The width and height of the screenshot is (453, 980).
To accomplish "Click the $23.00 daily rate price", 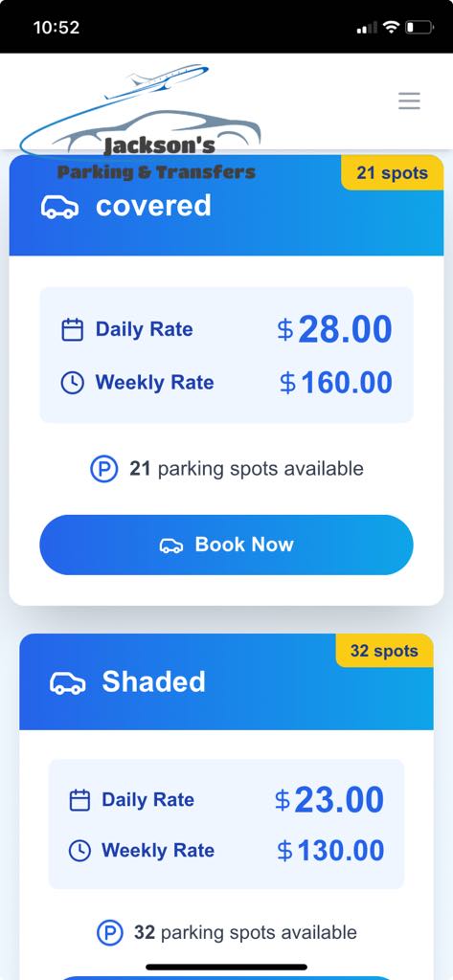I will pos(329,799).
